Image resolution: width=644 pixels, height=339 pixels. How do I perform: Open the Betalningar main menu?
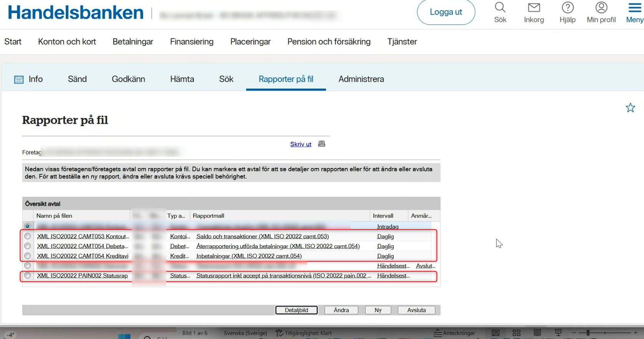click(x=133, y=42)
